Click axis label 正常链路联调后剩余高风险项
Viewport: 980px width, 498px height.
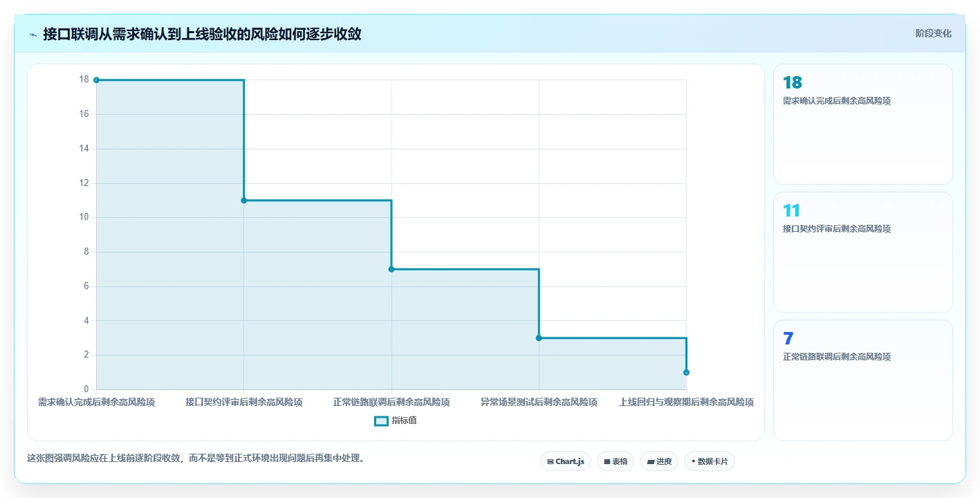click(x=391, y=402)
